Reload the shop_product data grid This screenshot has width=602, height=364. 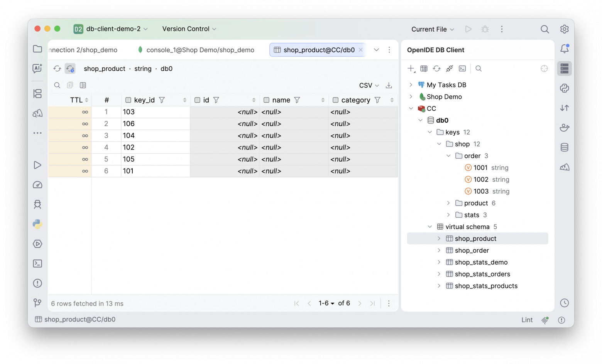point(57,69)
